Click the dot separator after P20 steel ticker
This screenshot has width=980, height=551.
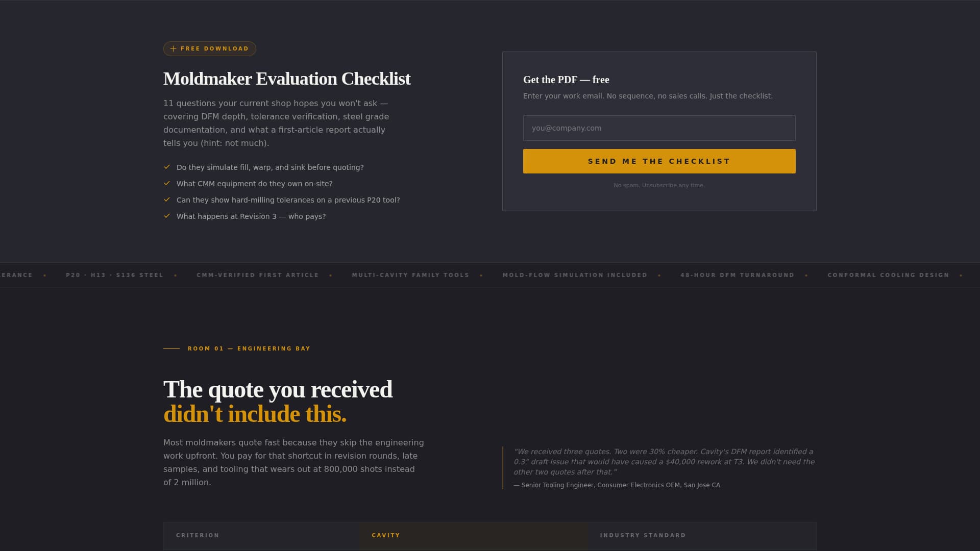coord(176,275)
